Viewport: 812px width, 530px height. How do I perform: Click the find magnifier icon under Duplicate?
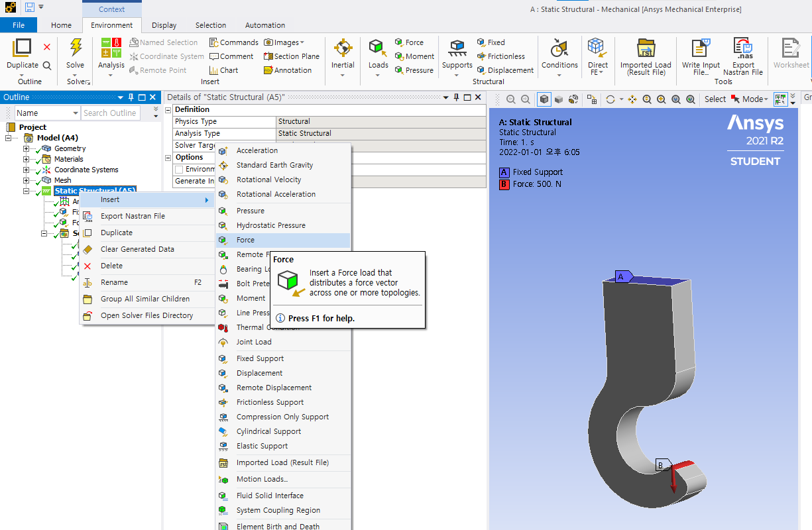tap(47, 66)
